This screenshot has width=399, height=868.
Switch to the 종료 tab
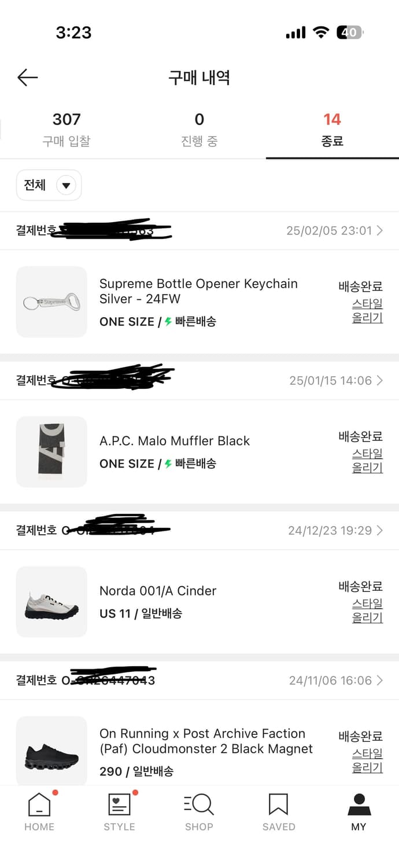332,127
